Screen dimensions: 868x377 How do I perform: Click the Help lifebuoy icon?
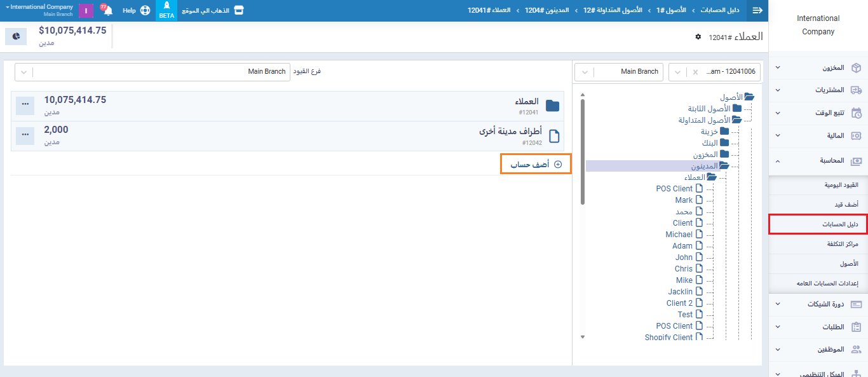(x=145, y=11)
